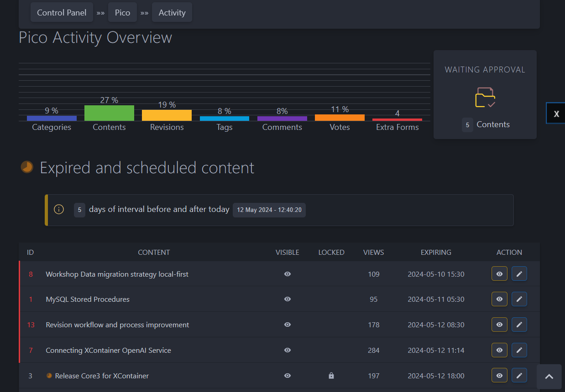565x392 pixels.
Task: Open edit pencil for Connecting XContainer OpenAI Service
Action: [x=519, y=350]
